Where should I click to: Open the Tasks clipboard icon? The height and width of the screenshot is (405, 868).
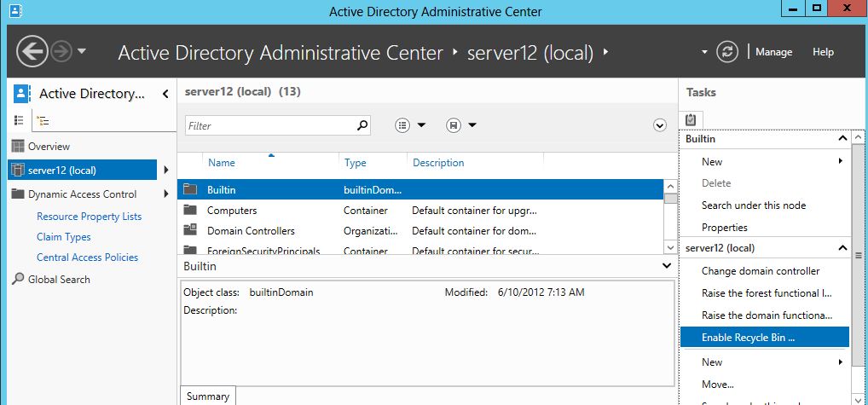pos(691,119)
